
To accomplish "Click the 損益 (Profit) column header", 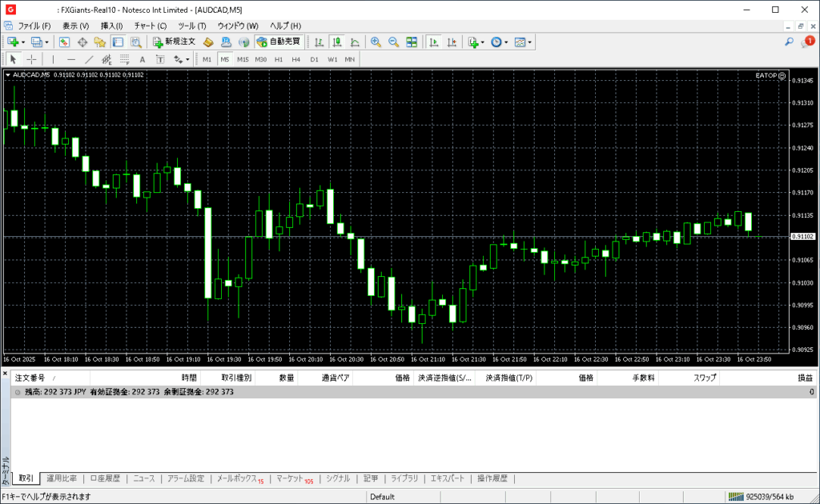I will tap(804, 378).
